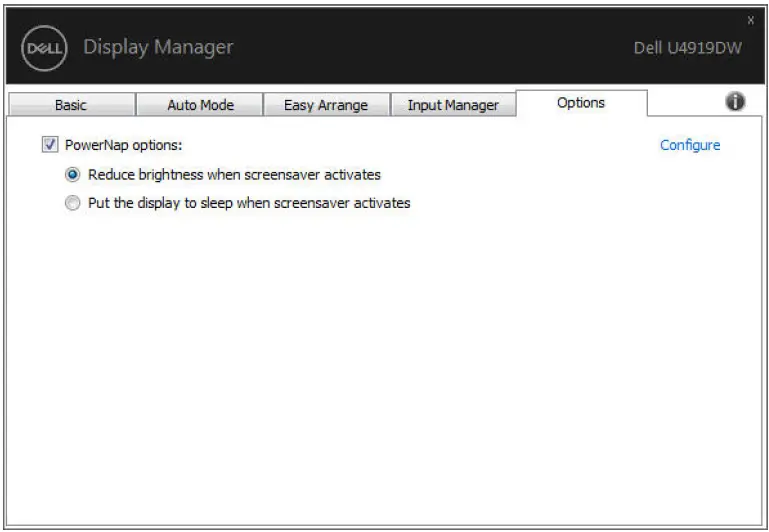Screen dimensions: 769x532
Task: Switch to the Basic tab
Action: pos(71,104)
